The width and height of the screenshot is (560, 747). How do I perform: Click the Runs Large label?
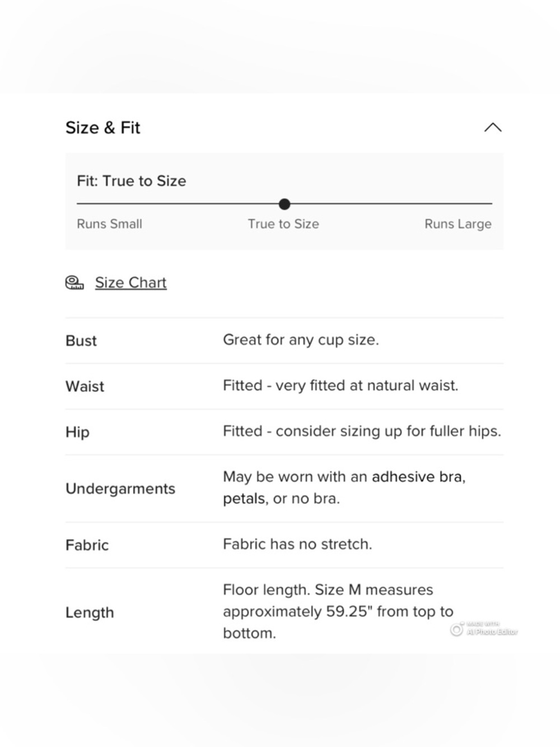click(458, 224)
